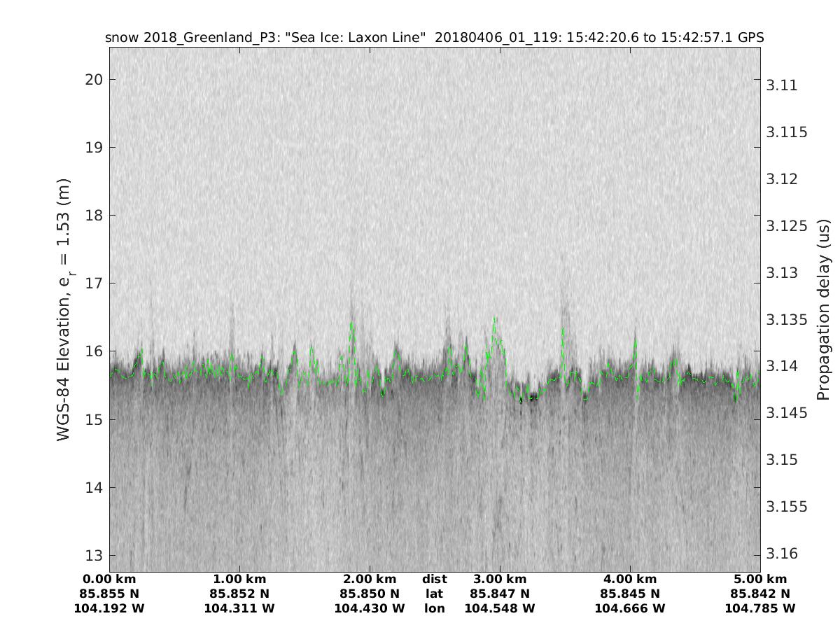Click the "1.00 km" distance label
This screenshot has height=630, width=840.
tap(239, 580)
